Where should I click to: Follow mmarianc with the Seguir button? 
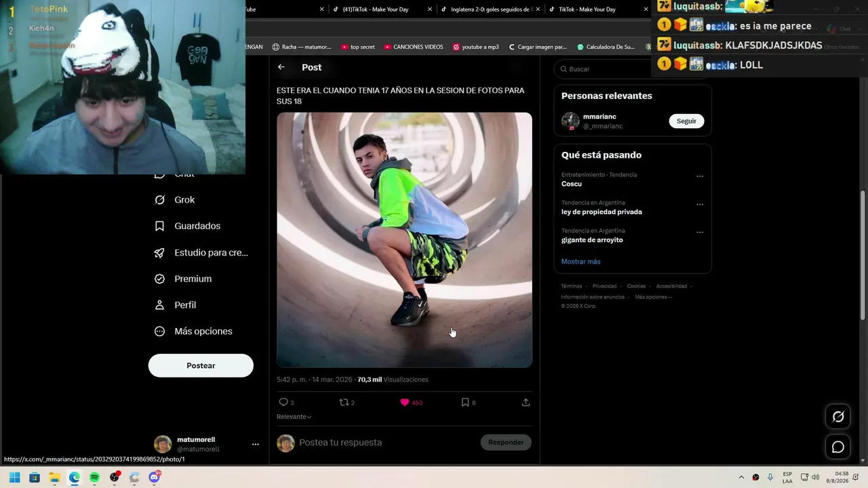[686, 121]
